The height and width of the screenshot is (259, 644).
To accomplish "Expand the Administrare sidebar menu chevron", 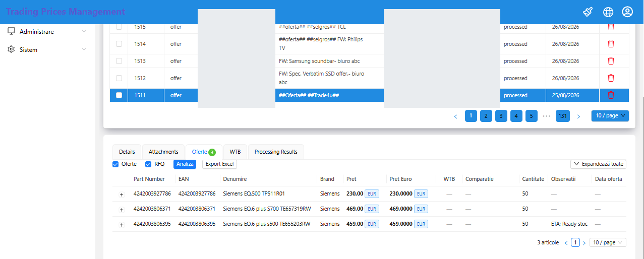I will (84, 31).
